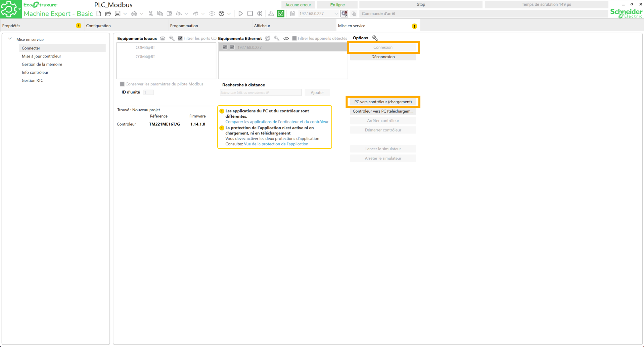Screen dimensions: 644x347
Task: Open 'Vue de la protection de l'application' link
Action: pyautogui.click(x=276, y=144)
